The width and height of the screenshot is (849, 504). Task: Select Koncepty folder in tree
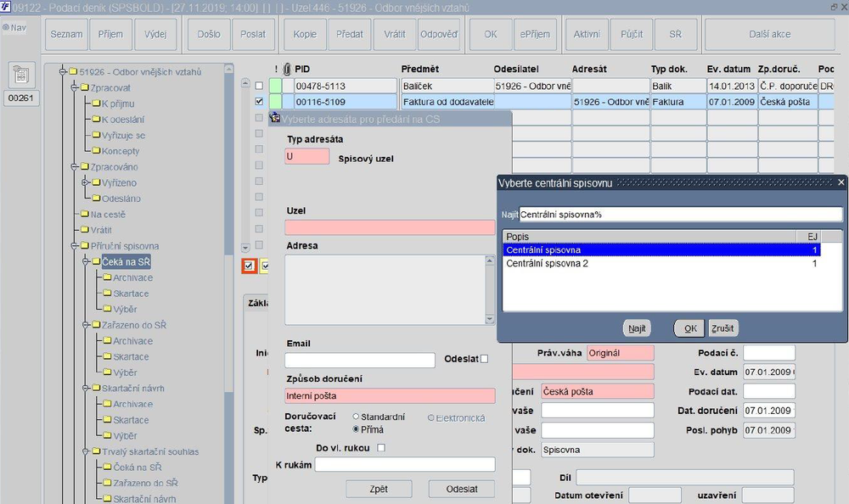[x=121, y=151]
